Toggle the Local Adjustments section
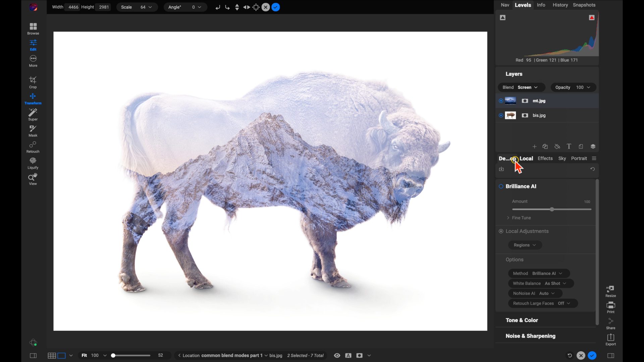 click(501, 231)
